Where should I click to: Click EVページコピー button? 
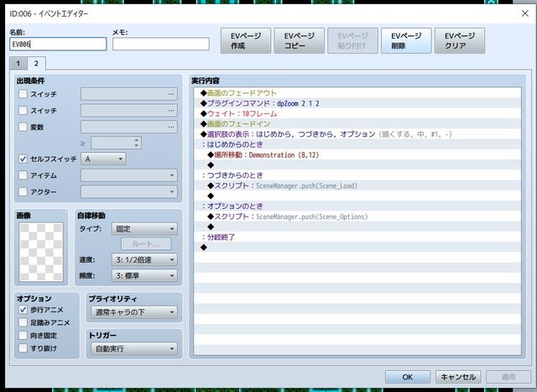[x=300, y=41]
